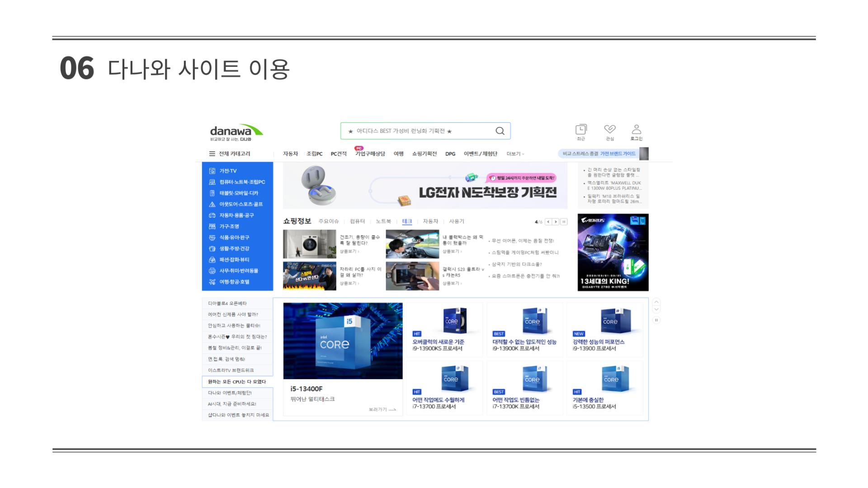868x488 pixels.
Task: Click the 컴퓨터·노트북·조립PC category icon
Action: click(212, 182)
